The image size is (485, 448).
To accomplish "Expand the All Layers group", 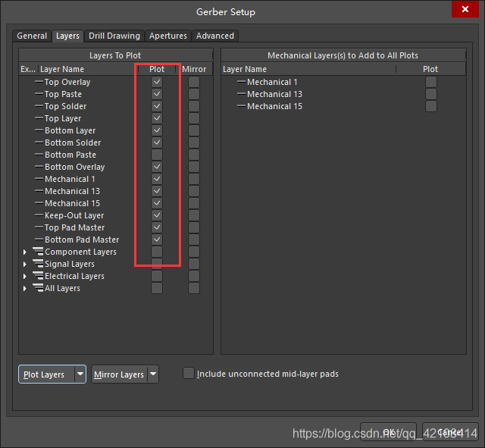I will pos(25,288).
